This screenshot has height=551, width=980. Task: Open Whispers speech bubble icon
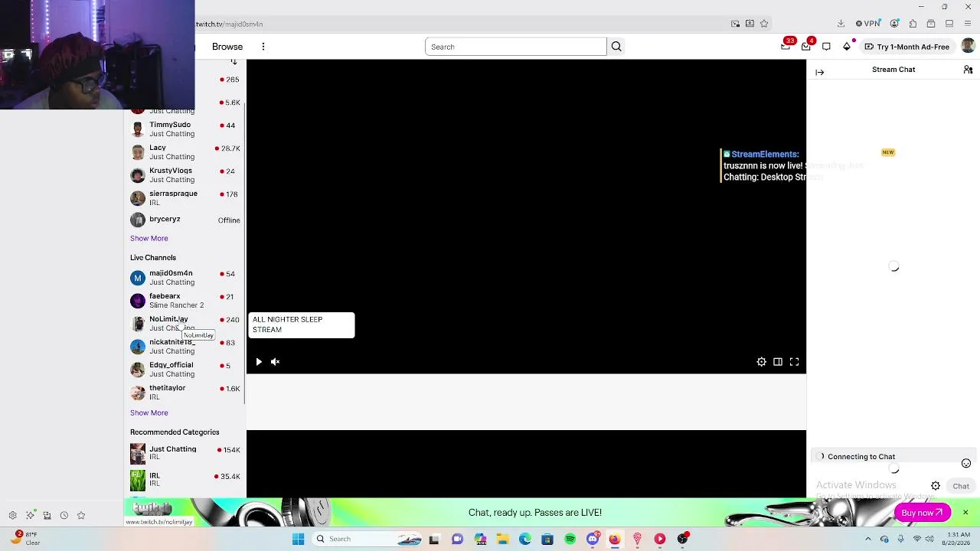[826, 47]
